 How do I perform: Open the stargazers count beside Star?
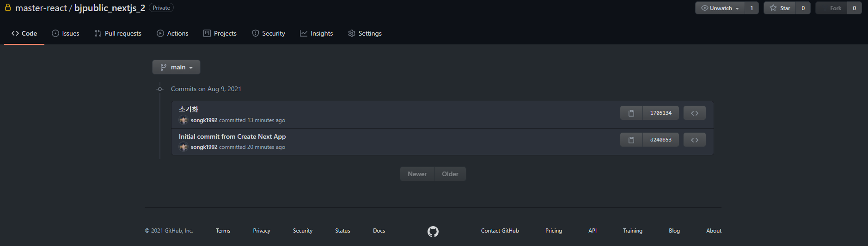(803, 8)
